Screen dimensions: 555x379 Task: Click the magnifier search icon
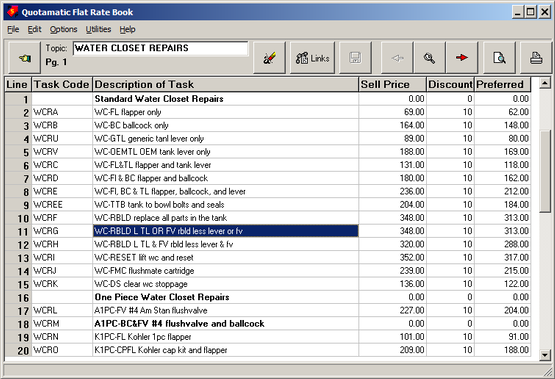(430, 58)
